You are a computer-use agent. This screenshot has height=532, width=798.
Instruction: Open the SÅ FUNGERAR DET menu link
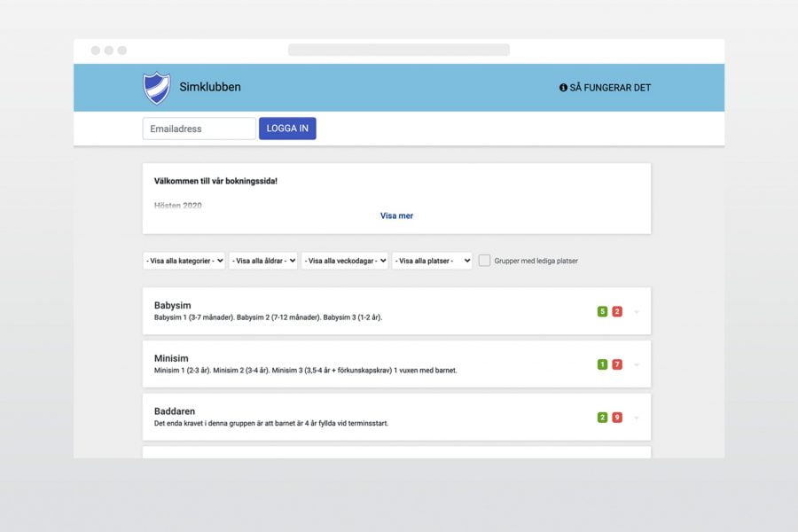(610, 88)
